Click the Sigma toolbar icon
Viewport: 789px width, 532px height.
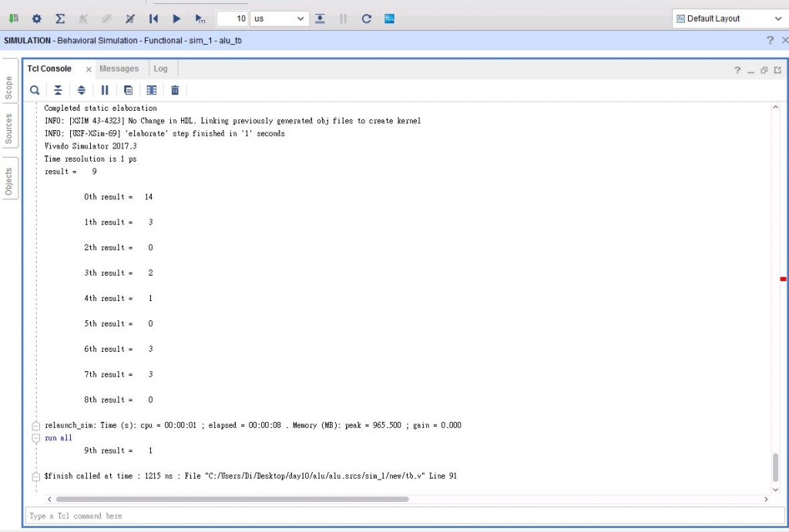pos(60,18)
